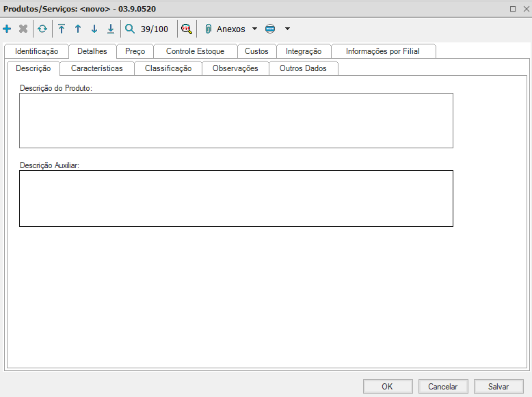Expand the dropdown arrow after blue icon
The height and width of the screenshot is (397, 532).
click(x=287, y=29)
